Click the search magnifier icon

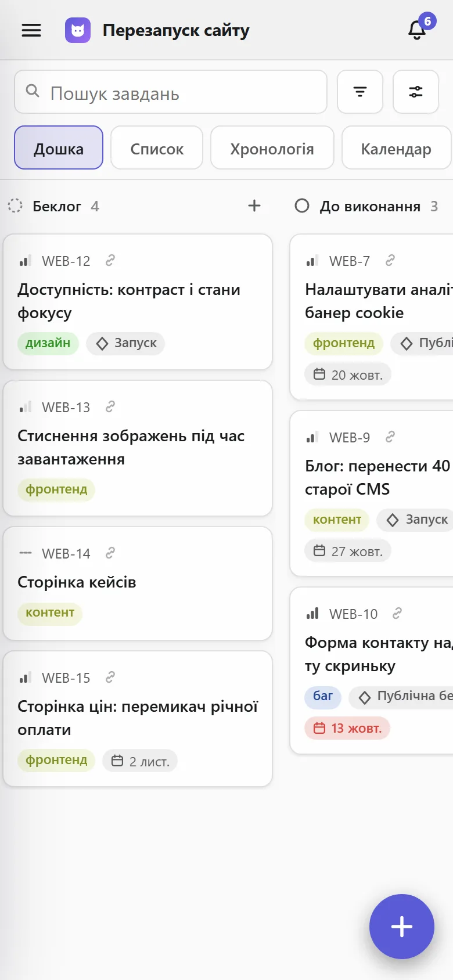(x=33, y=91)
